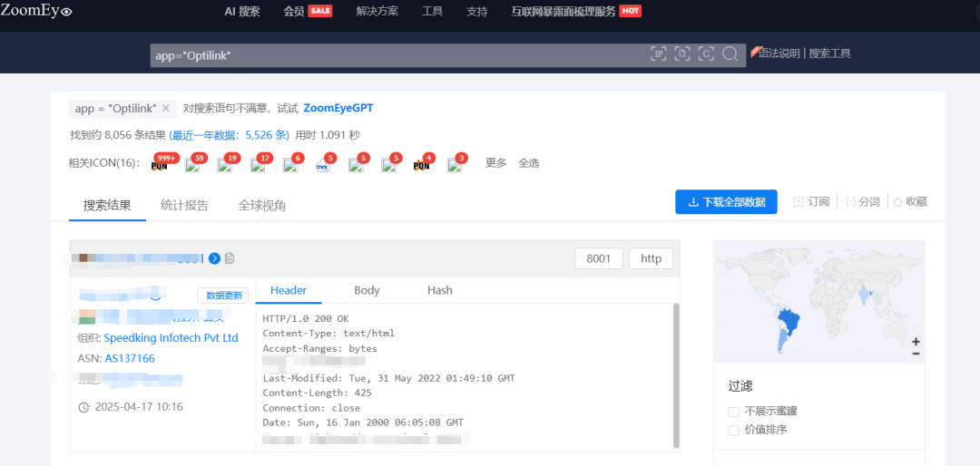Open 支持 menu

click(477, 11)
